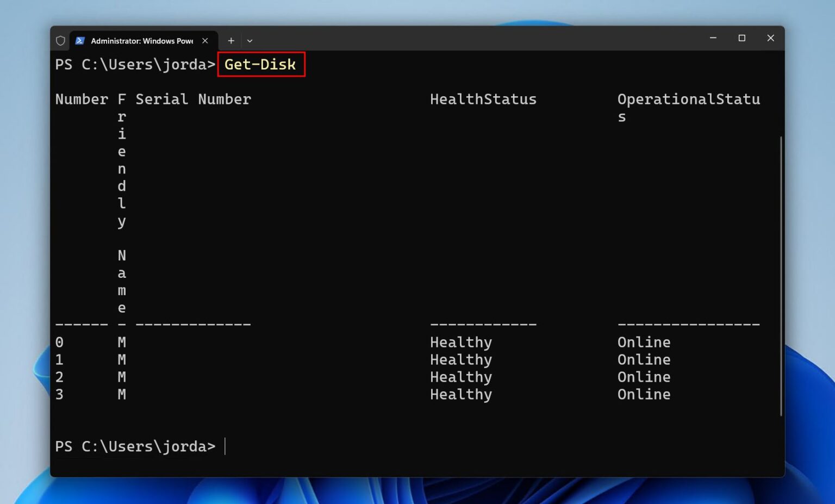Viewport: 835px width, 504px height.
Task: Place cursor at the active PS prompt line
Action: pyautogui.click(x=225, y=446)
